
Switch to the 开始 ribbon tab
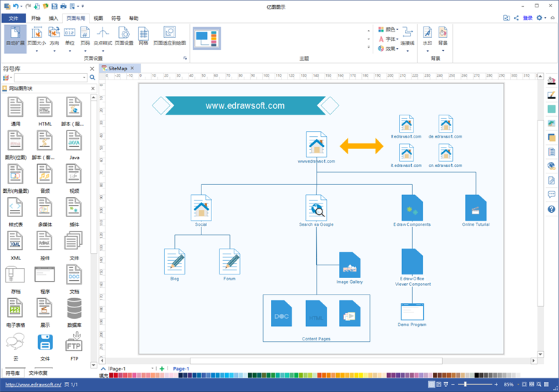[x=36, y=18]
